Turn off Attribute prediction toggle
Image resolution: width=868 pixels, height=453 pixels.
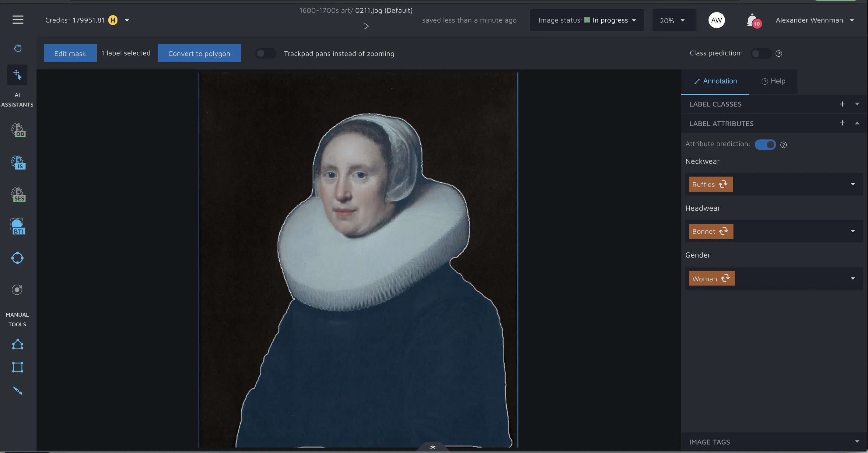(765, 144)
